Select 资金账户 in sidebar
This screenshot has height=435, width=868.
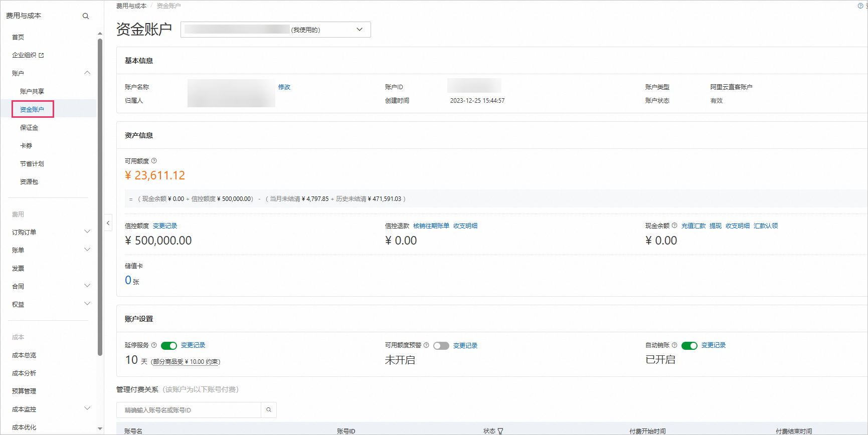coord(32,109)
